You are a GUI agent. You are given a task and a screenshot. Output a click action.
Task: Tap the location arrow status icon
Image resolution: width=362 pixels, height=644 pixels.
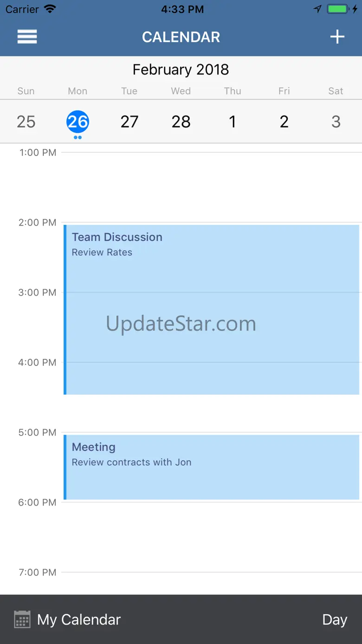(x=317, y=9)
